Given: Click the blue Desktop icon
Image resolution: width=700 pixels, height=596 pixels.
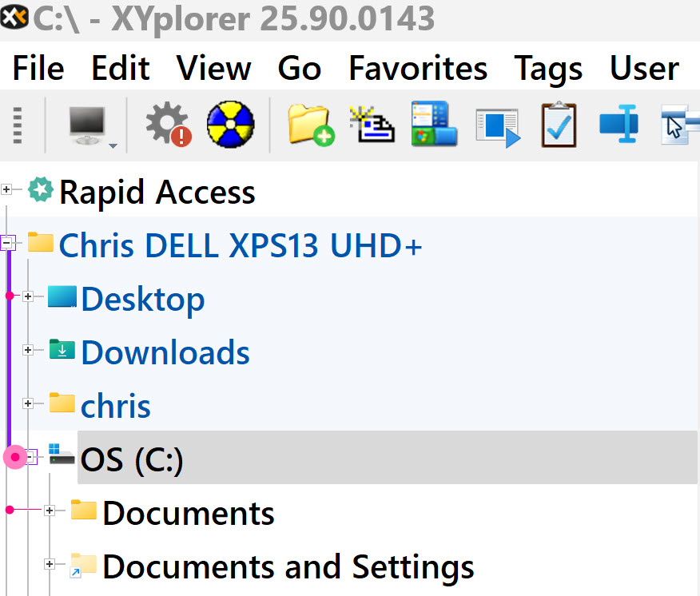Looking at the screenshot, I should coord(62,296).
